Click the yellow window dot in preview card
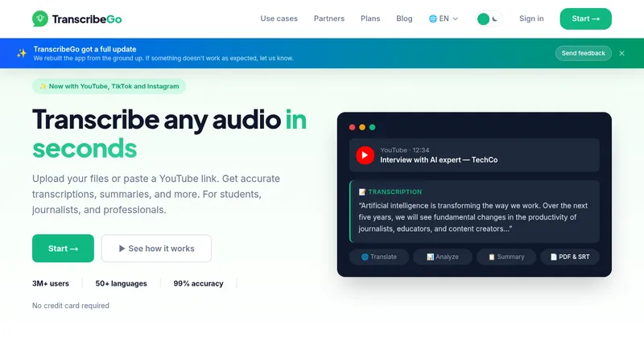 (x=362, y=127)
